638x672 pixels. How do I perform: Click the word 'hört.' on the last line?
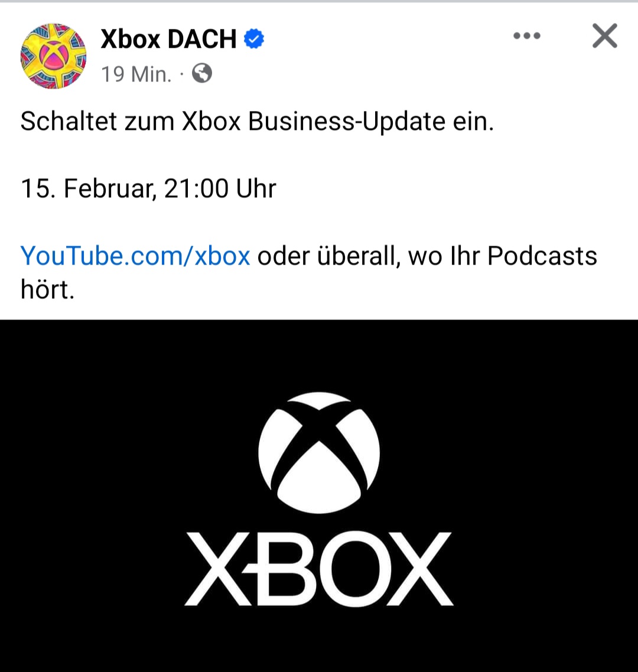point(47,289)
